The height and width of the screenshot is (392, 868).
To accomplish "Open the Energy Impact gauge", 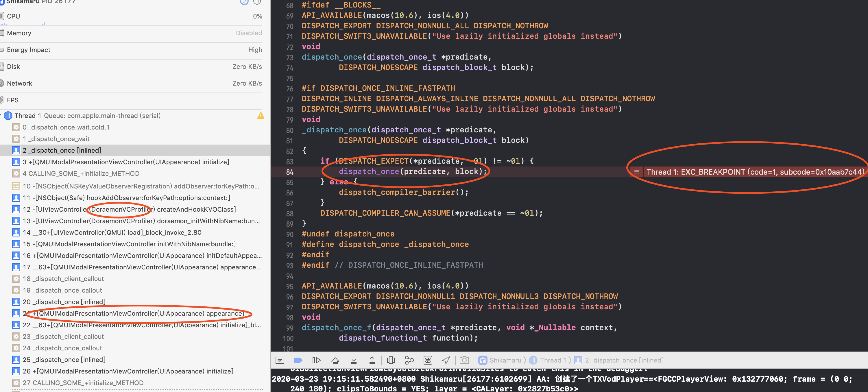I will tap(131, 50).
